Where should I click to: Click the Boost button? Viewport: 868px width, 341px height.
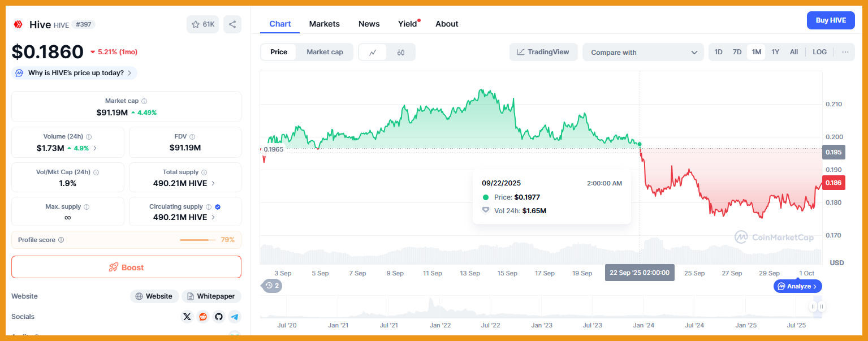126,267
